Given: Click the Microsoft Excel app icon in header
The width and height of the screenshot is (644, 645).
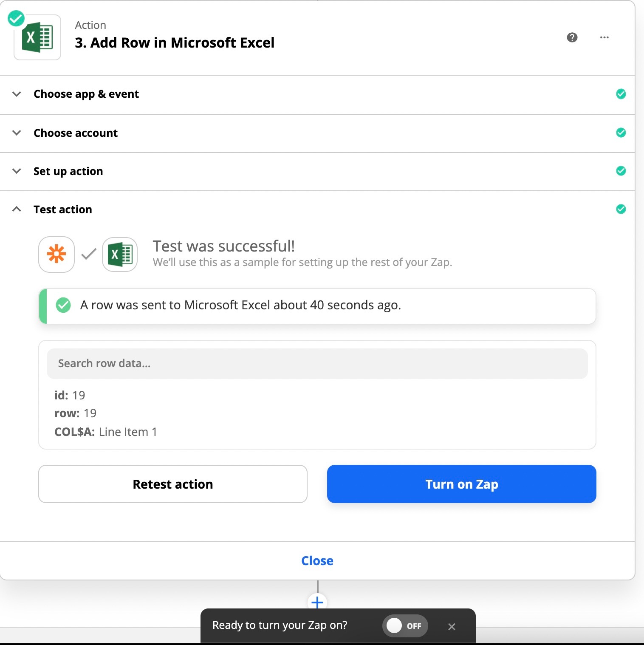Looking at the screenshot, I should [37, 37].
